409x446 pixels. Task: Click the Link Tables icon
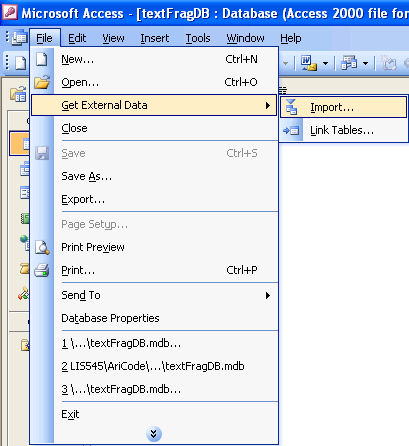pyautogui.click(x=291, y=130)
